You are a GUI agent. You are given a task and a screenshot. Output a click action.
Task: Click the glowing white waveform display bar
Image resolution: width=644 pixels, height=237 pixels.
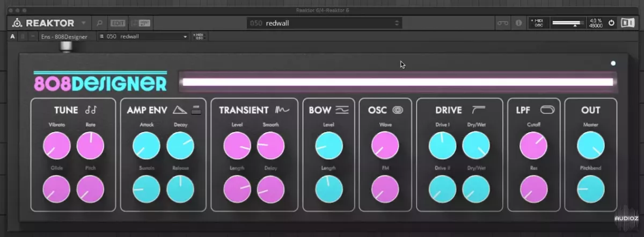[x=398, y=82]
